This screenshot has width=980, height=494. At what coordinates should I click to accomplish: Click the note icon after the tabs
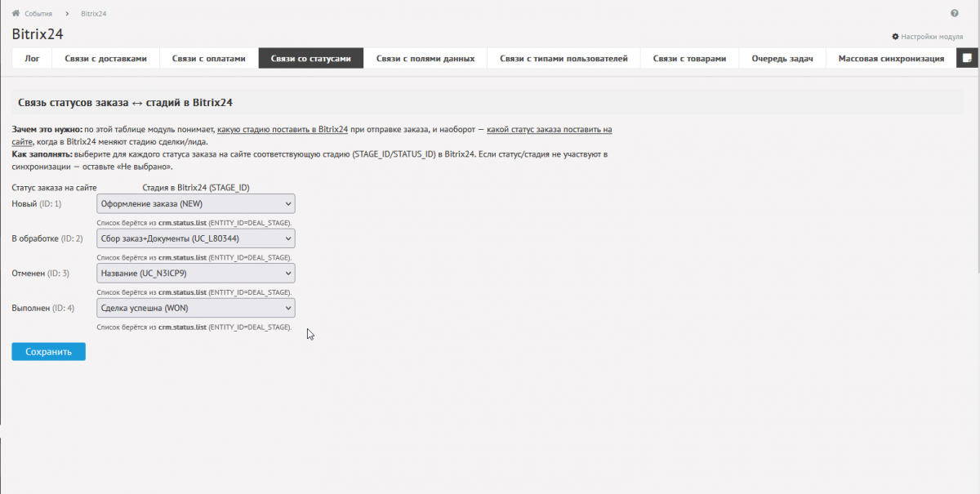pos(967,58)
